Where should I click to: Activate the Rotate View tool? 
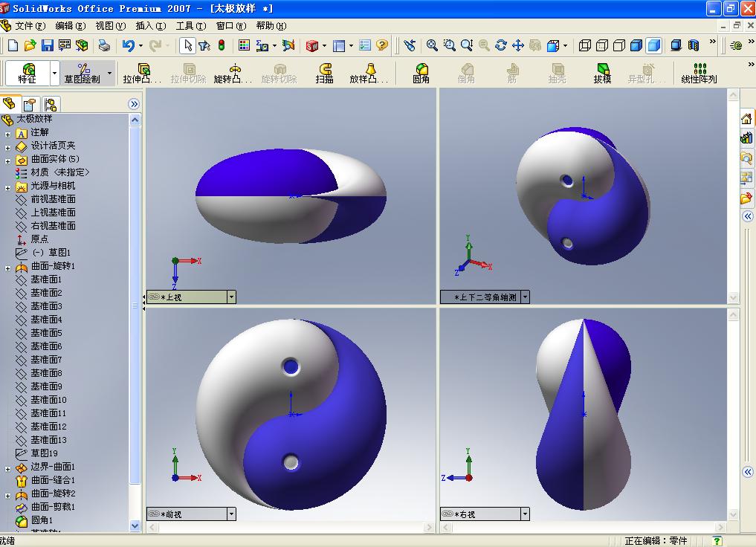point(501,45)
